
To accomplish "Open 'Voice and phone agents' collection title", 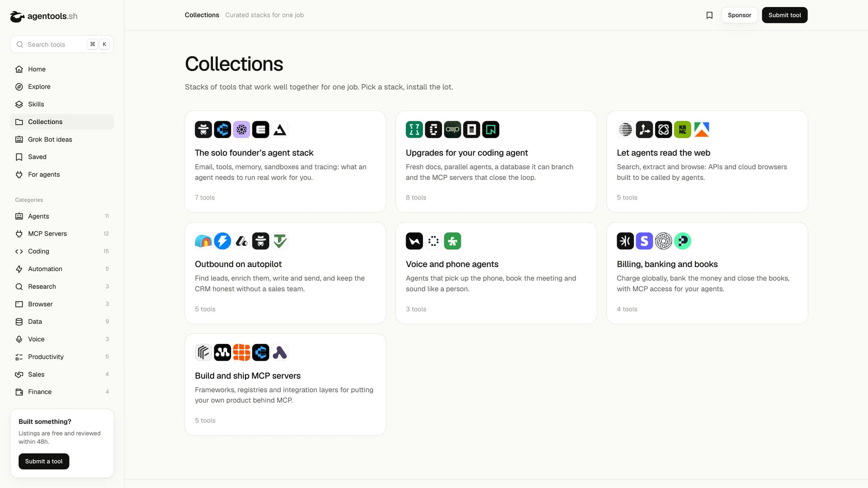I will [x=452, y=264].
